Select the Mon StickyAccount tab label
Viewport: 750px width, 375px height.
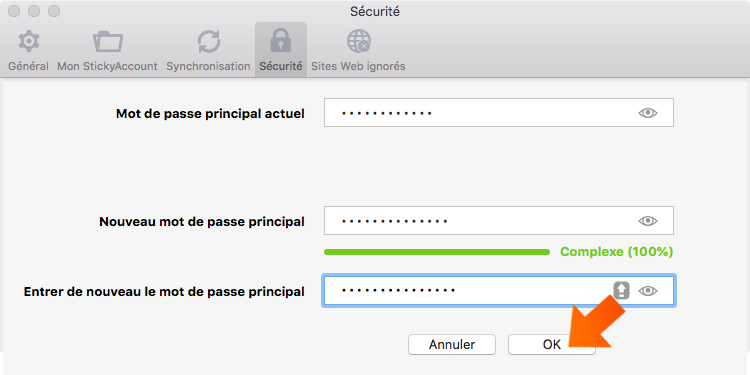point(107,66)
